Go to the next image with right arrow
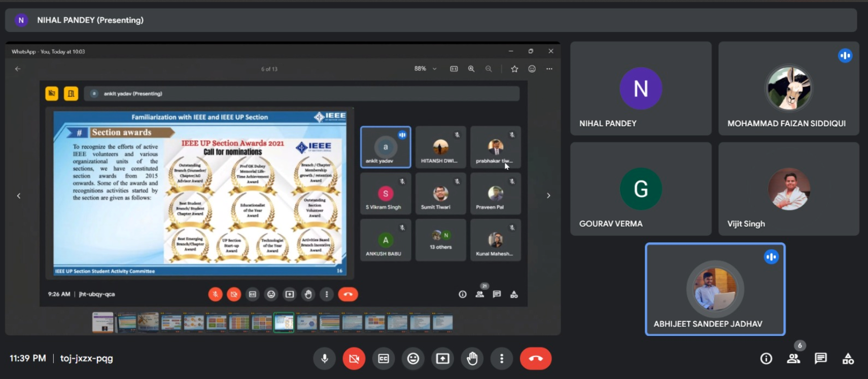 click(x=548, y=196)
